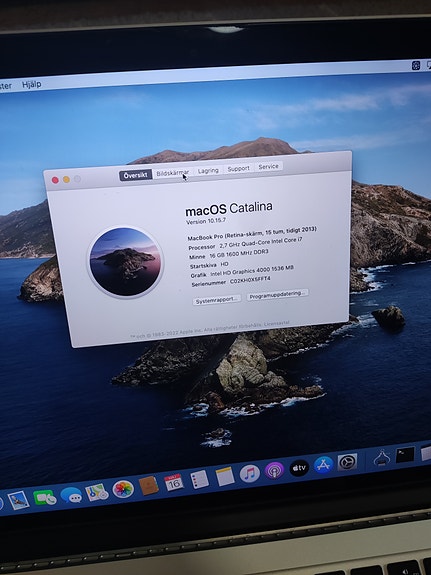This screenshot has width=431, height=575.
Task: Open the Notes app in dock
Action: [x=224, y=476]
